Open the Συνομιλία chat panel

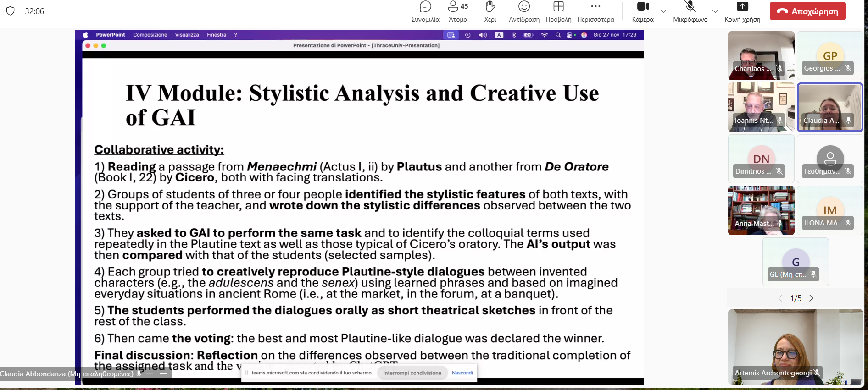point(425,11)
